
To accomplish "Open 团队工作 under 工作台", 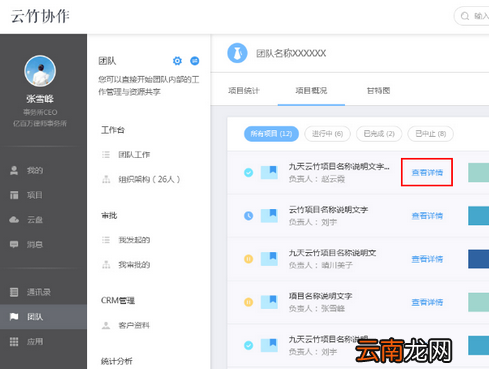I will 134,155.
